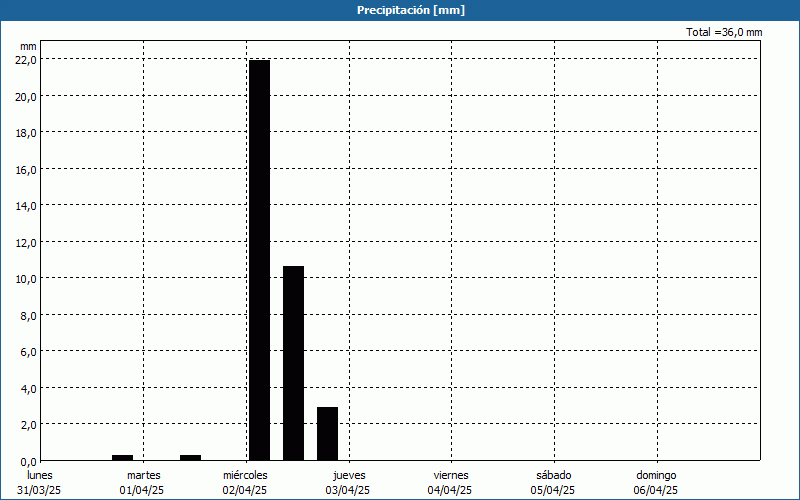Click the 14,0 y-axis value
Screen dimensions: 800x500
(26, 206)
